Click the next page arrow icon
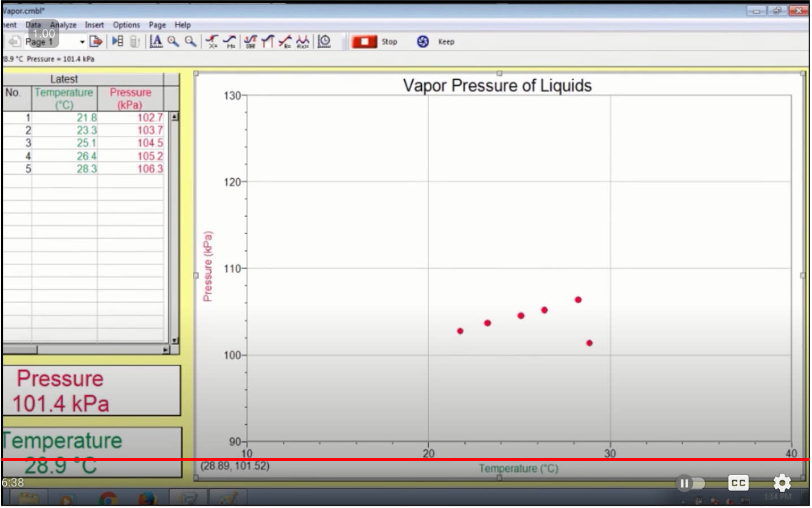The height and width of the screenshot is (508, 812). click(96, 41)
